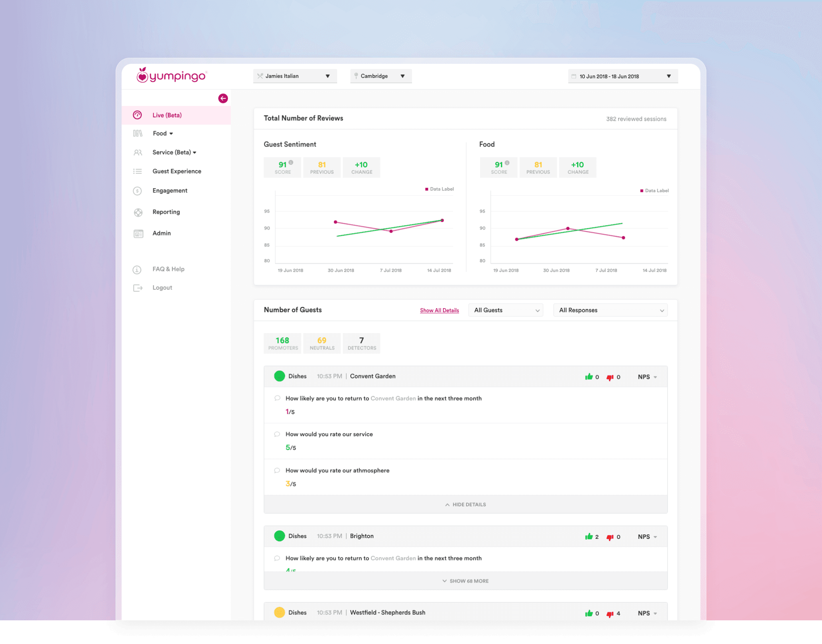The height and width of the screenshot is (644, 822).
Task: Open the All Guests filter dropdown
Action: click(x=506, y=310)
